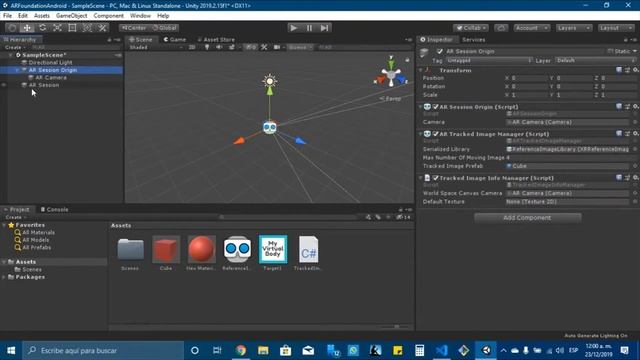Step one frame forward
Viewport: 640px width, 360px height.
coord(324,28)
